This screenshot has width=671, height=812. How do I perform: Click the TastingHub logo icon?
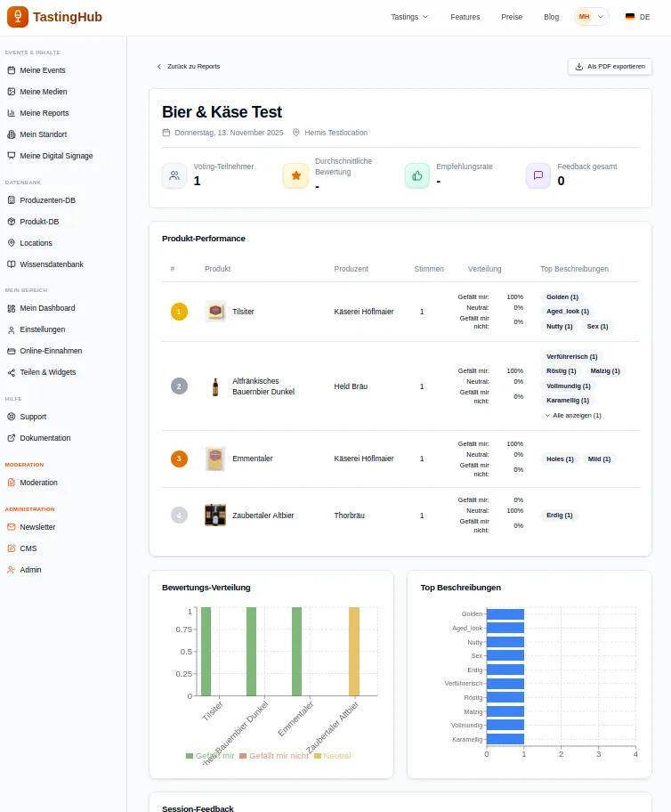pyautogui.click(x=17, y=17)
